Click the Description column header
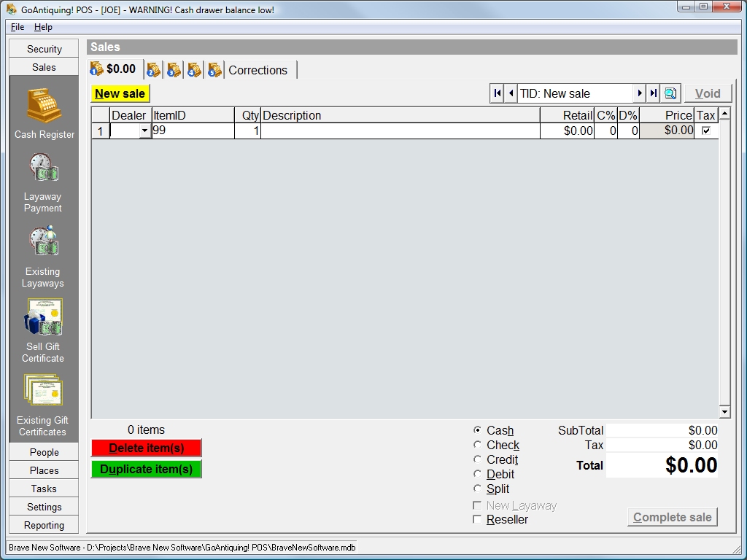This screenshot has width=747, height=560. (x=400, y=115)
